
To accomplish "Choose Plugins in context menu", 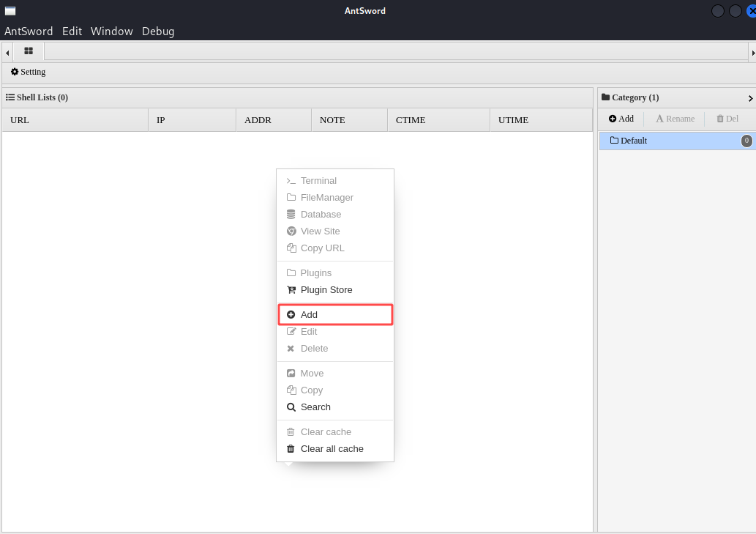I will [335, 273].
